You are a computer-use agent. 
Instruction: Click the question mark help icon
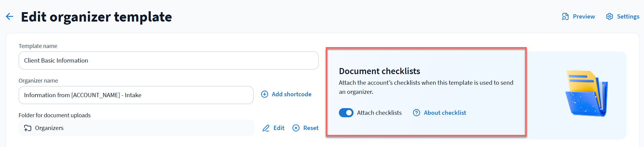click(416, 113)
